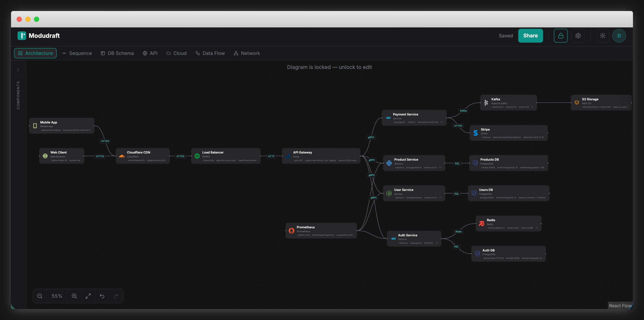Switch to the Network tab
The height and width of the screenshot is (320, 644).
pos(247,53)
